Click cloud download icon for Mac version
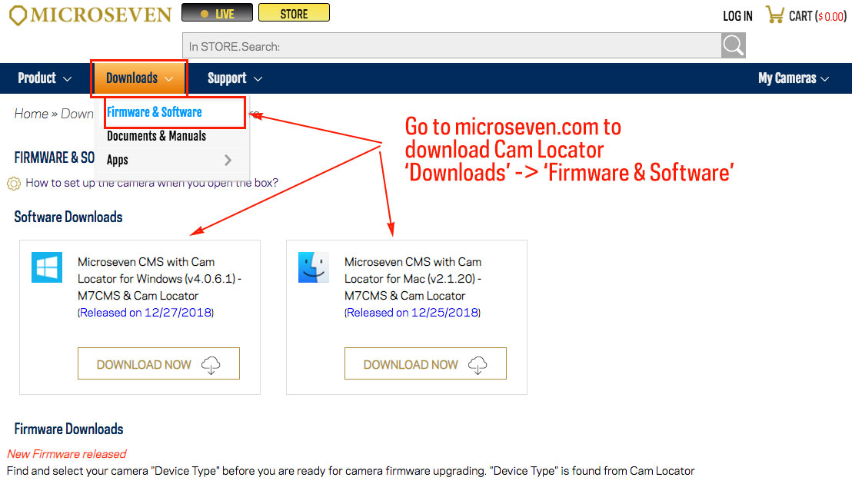The height and width of the screenshot is (504, 852). click(478, 365)
